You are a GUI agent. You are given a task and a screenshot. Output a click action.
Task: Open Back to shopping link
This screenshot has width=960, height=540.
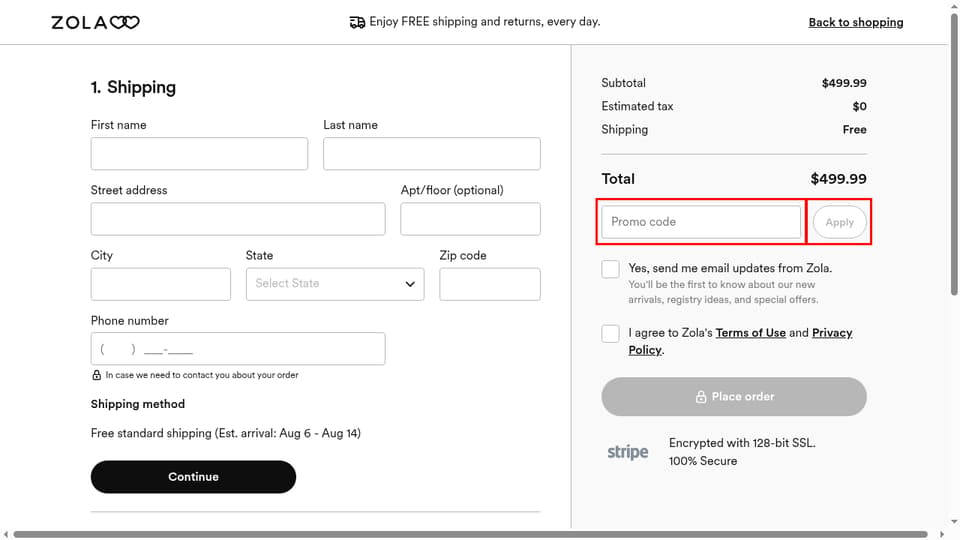[x=855, y=22]
